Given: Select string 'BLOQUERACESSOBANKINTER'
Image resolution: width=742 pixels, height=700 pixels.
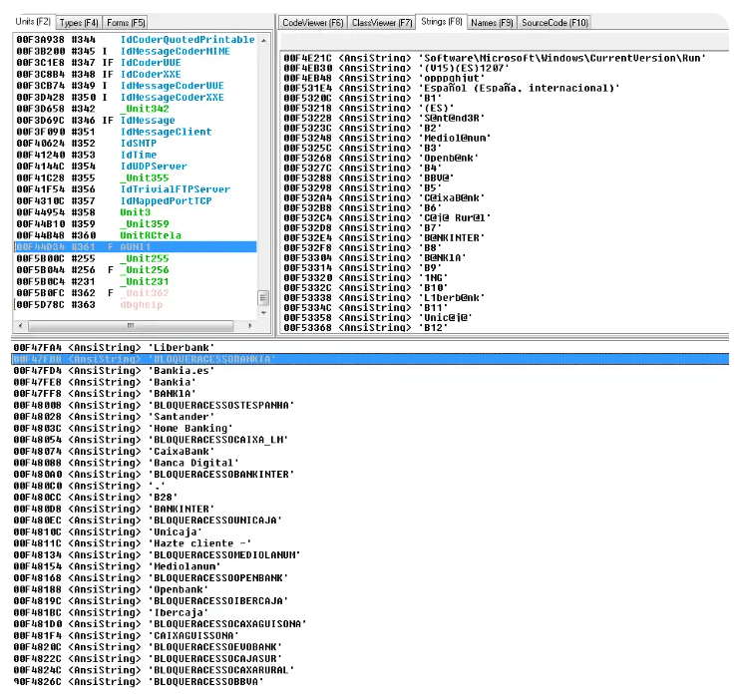Looking at the screenshot, I should tap(221, 475).
